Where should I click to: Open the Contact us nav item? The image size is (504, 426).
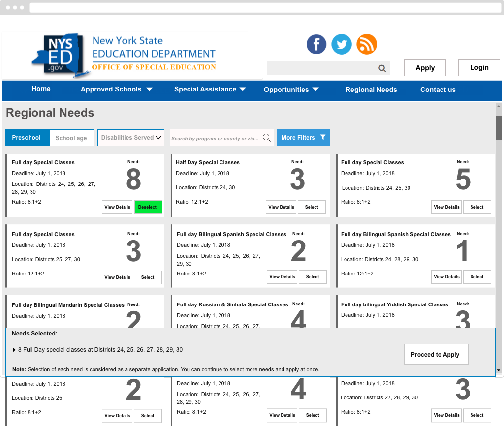coord(438,90)
